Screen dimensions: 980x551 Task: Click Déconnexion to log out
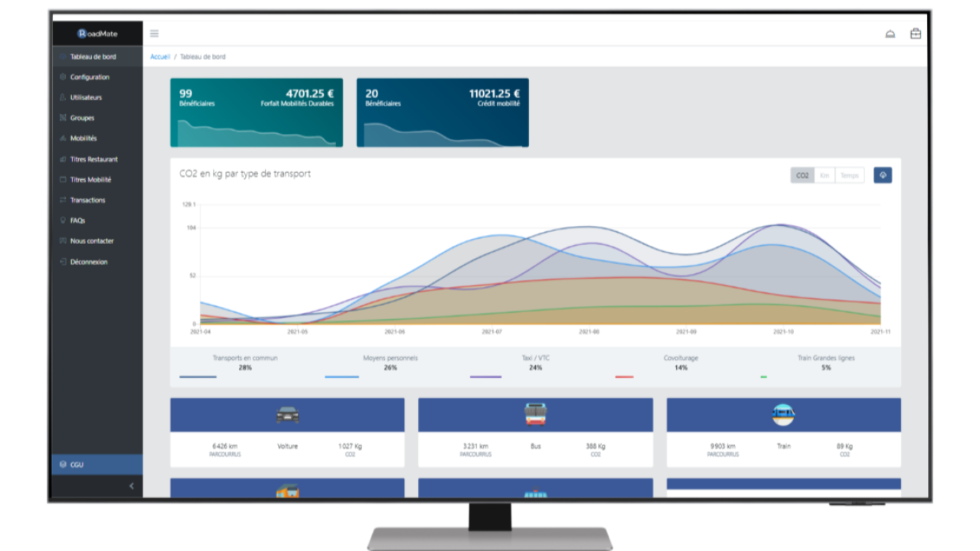coord(89,262)
